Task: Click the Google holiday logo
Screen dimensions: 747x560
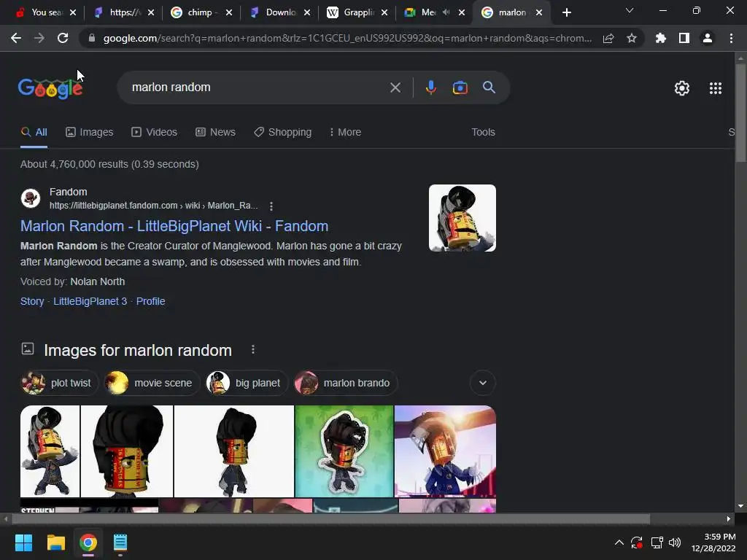Action: [x=50, y=88]
